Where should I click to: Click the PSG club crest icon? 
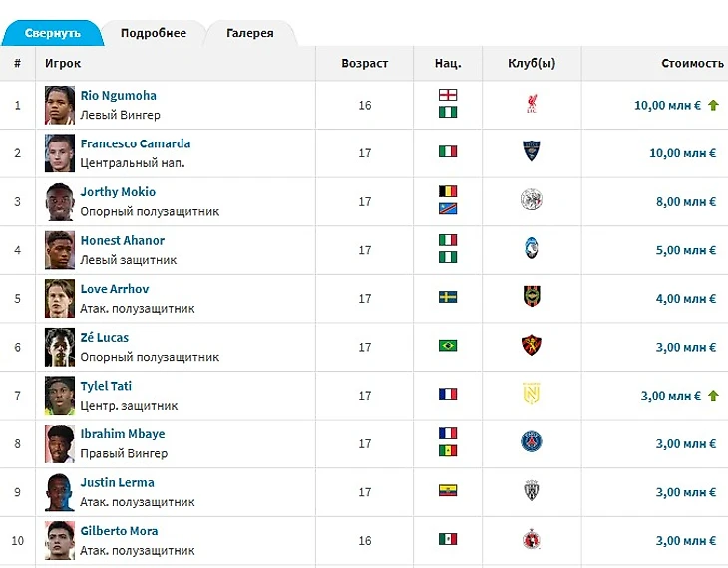point(532,442)
